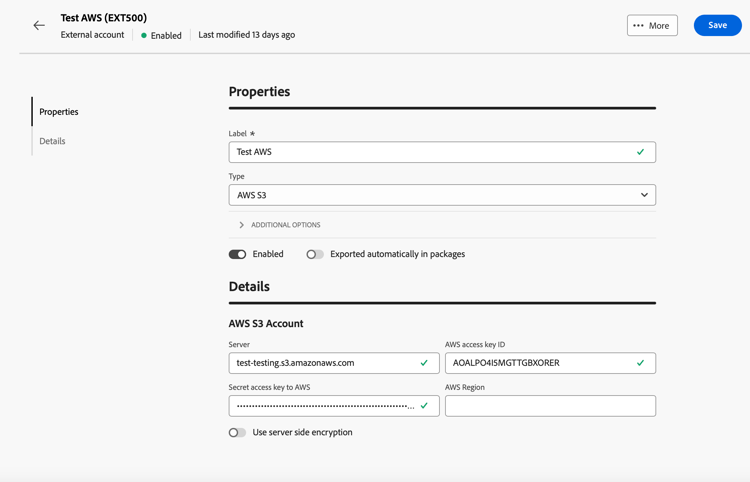Select the Properties sidebar tab
Screen dimensions: 750x482
click(59, 112)
